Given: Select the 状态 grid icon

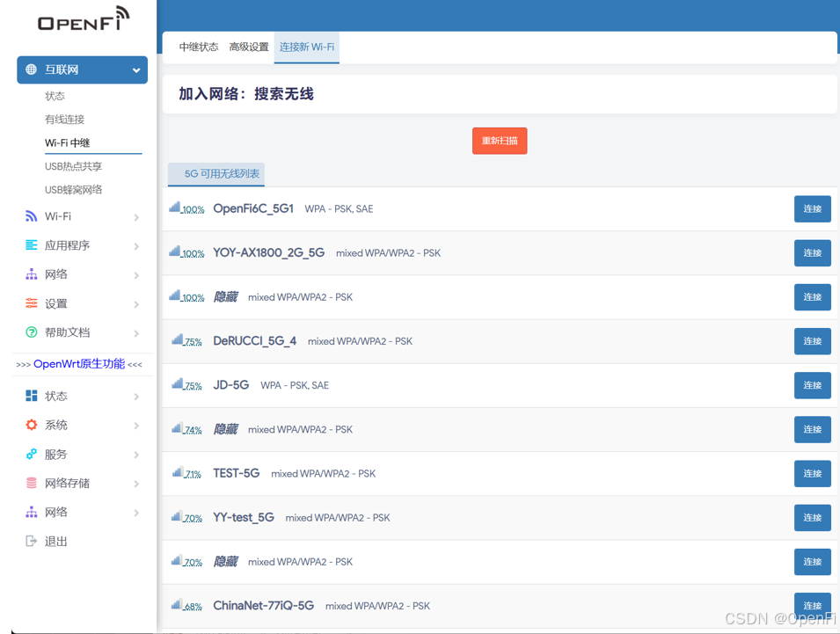Looking at the screenshot, I should [x=30, y=396].
